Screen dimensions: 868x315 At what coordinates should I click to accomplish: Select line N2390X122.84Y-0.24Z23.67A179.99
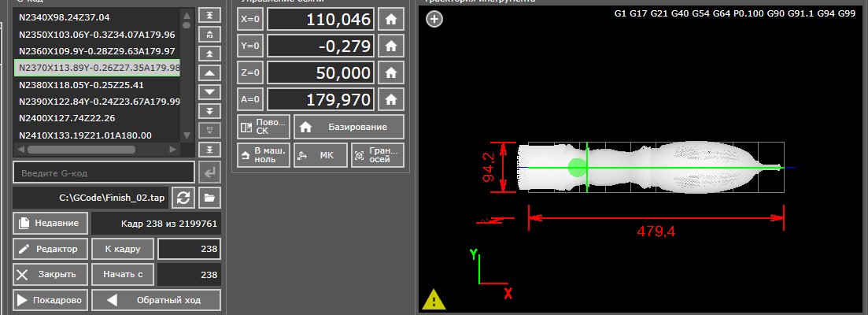[97, 102]
